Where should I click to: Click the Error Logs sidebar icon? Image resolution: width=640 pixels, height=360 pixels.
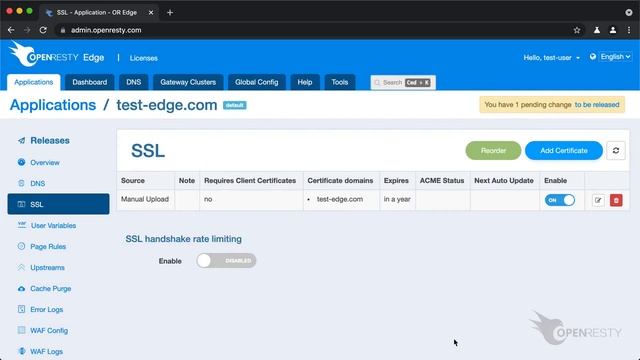22,309
